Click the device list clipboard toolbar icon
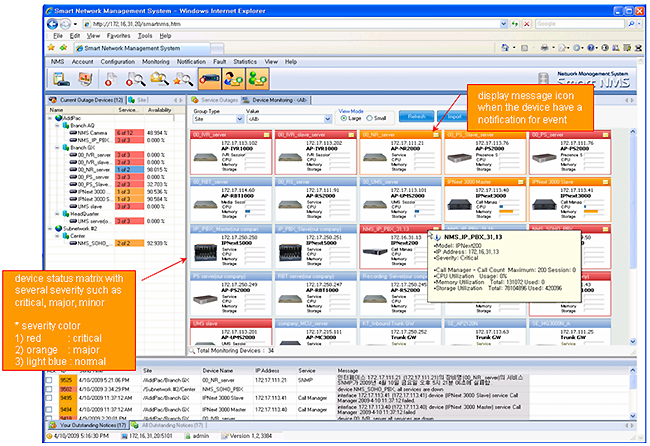Viewport: 650px width, 446px height. pyautogui.click(x=61, y=78)
